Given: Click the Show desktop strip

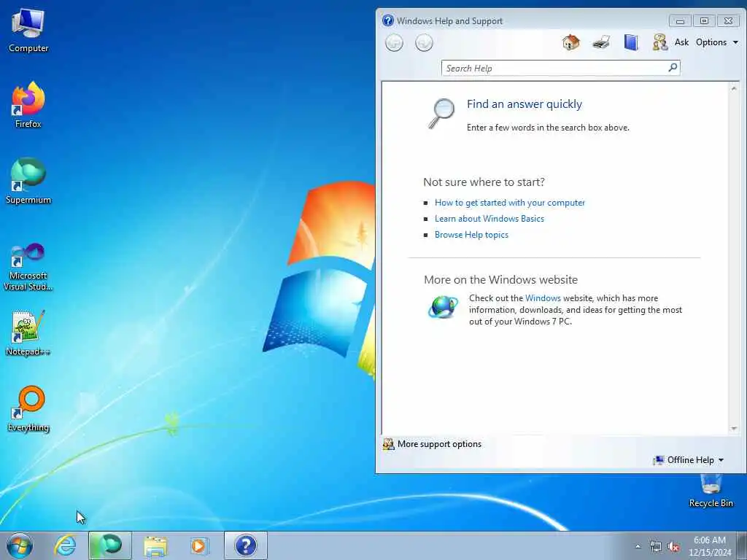Looking at the screenshot, I should (742, 545).
